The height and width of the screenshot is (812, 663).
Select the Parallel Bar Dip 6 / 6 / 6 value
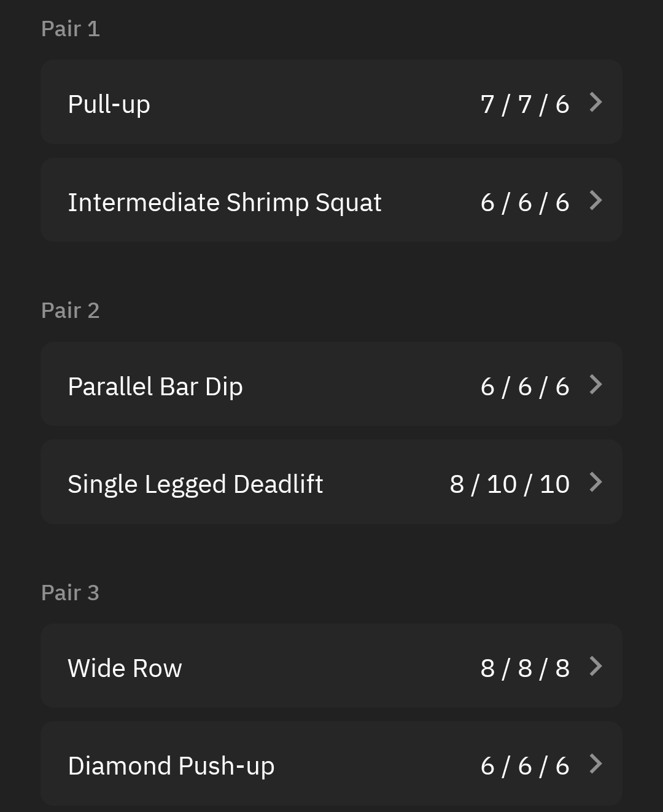[x=525, y=387]
